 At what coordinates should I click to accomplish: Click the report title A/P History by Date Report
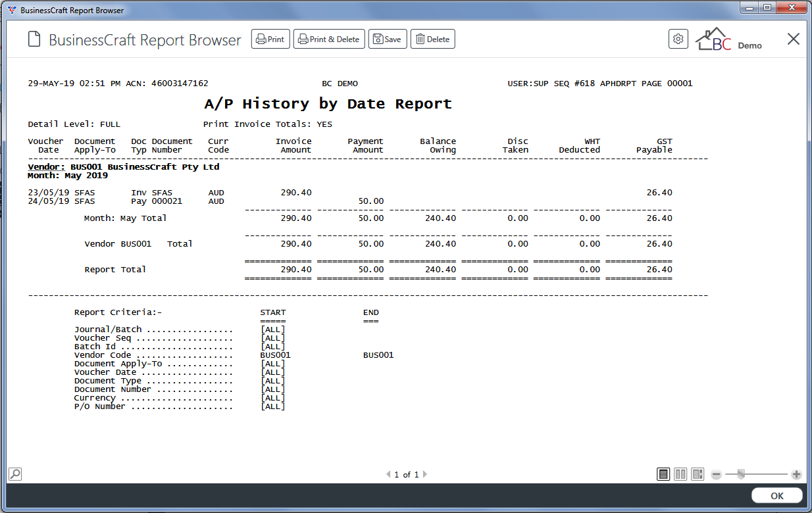(328, 104)
